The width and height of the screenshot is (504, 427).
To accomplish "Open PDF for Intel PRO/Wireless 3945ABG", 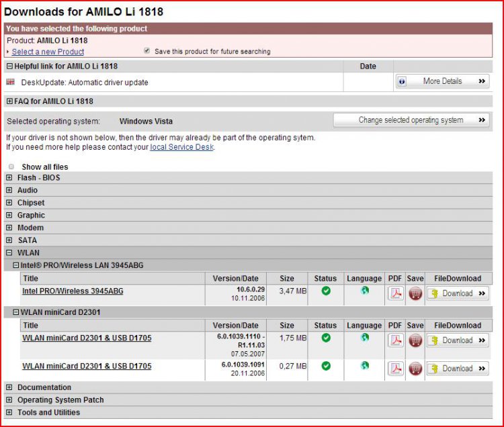I will pos(396,293).
